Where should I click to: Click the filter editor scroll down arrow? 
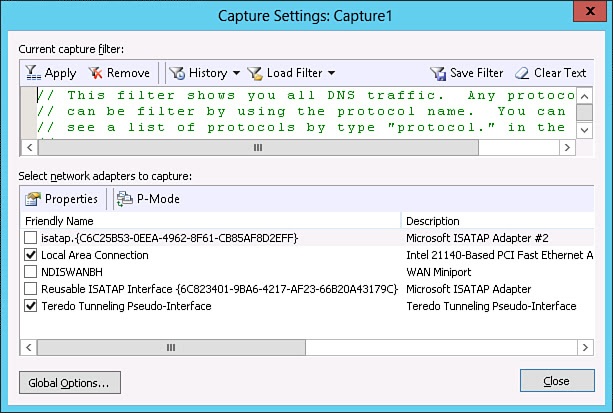584,130
